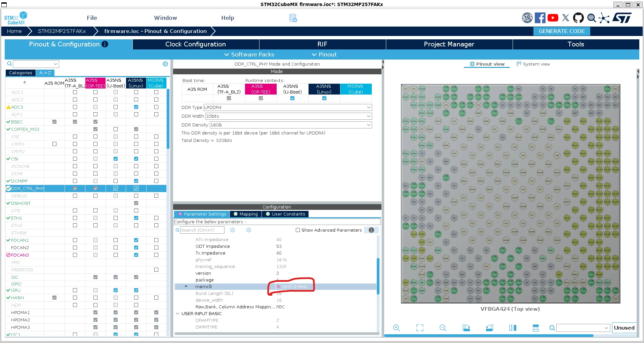Go to the Home breadcrumb
Viewport: 644px width, 343px height.
click(x=14, y=31)
